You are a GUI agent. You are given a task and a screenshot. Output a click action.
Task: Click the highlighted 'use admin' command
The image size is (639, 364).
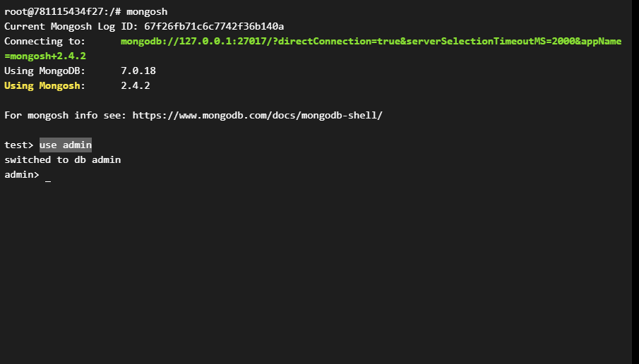point(65,145)
